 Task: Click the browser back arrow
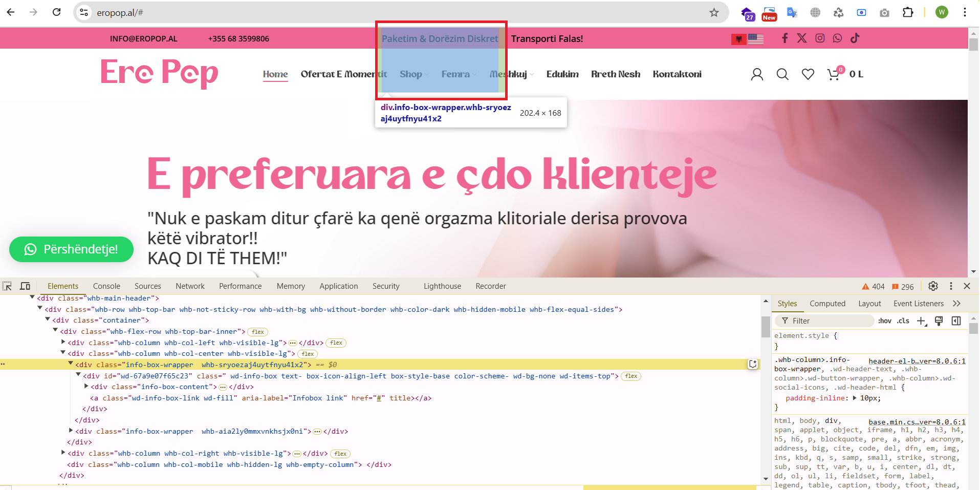tap(11, 12)
